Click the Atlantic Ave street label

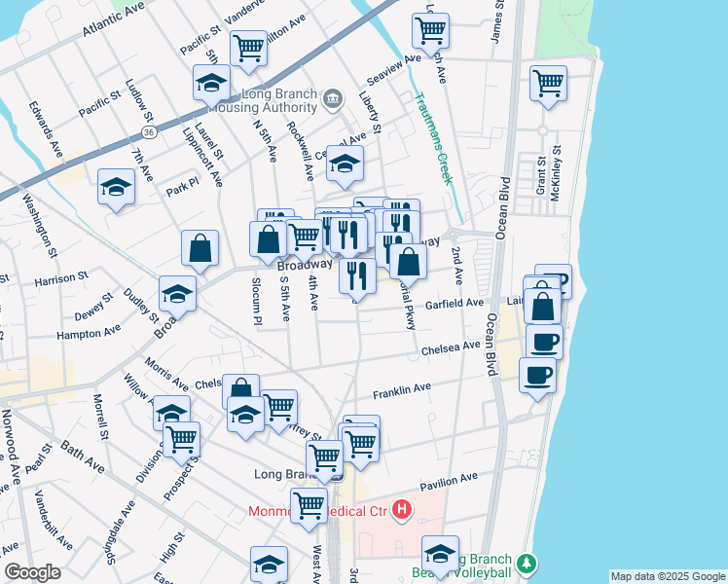click(114, 19)
